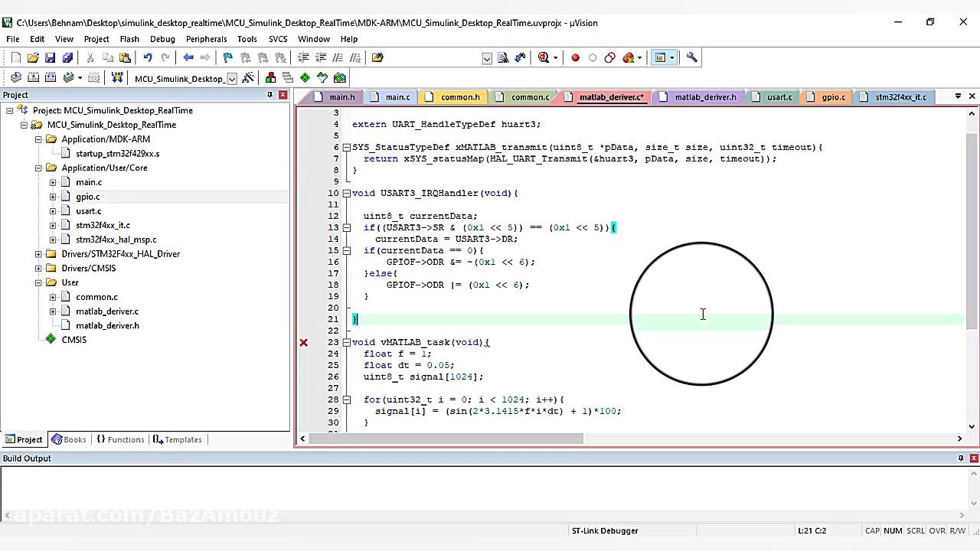
Task: Show the Books panel tab
Action: coord(69,439)
